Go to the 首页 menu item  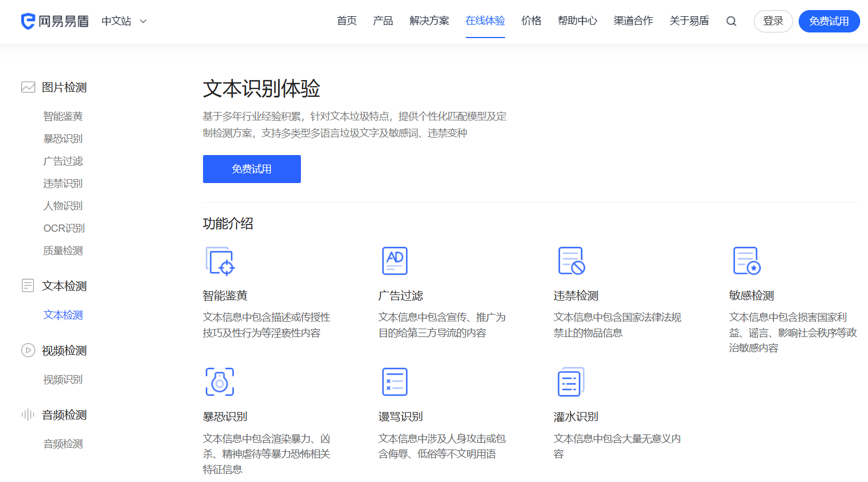(x=346, y=21)
